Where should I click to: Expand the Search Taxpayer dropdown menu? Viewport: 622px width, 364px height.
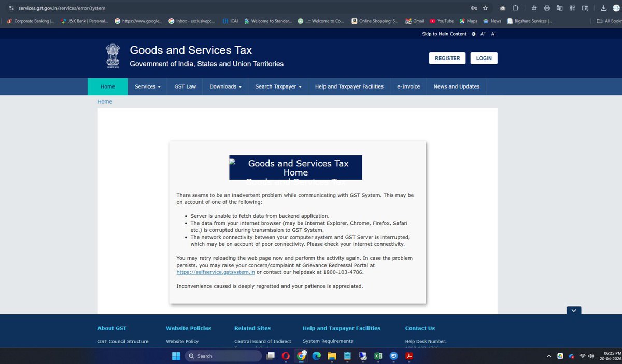point(278,86)
